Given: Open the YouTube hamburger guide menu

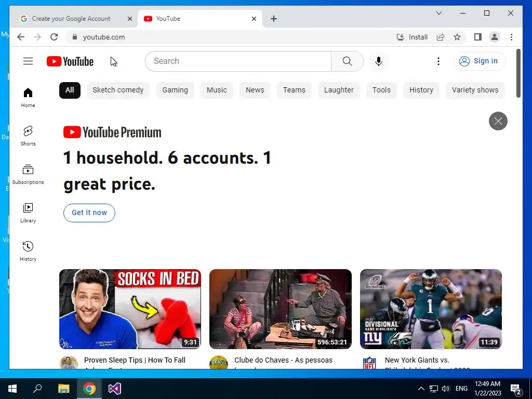Looking at the screenshot, I should click(x=28, y=61).
